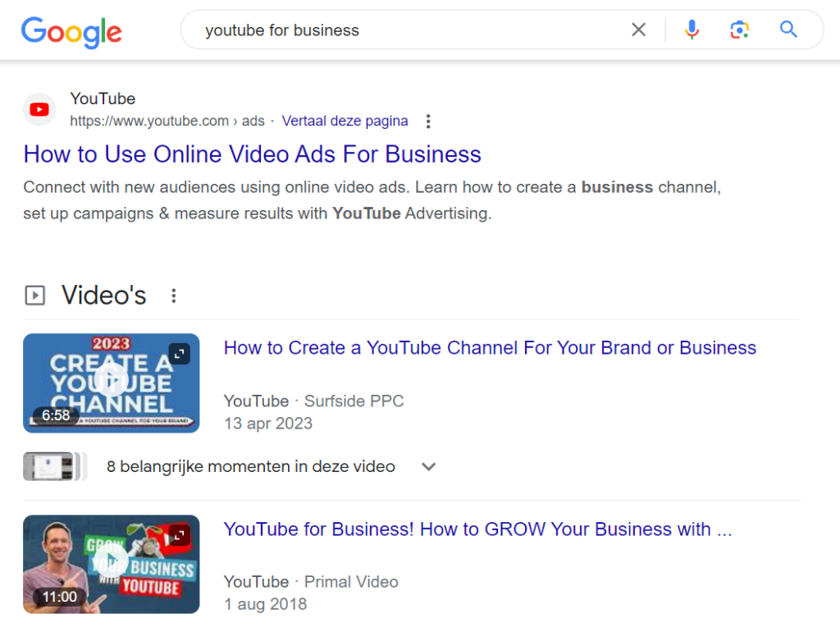Click the Google logo
Screen dimensions: 840x628
pos(72,32)
